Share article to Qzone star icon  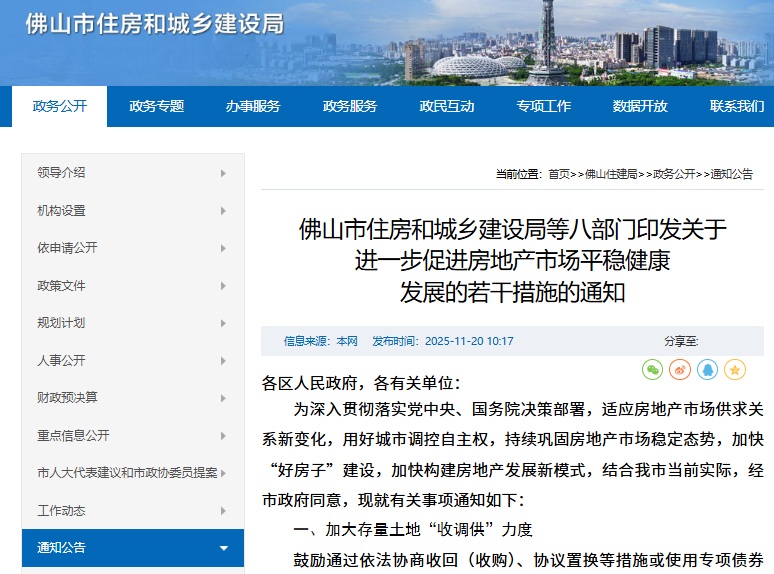(x=735, y=370)
